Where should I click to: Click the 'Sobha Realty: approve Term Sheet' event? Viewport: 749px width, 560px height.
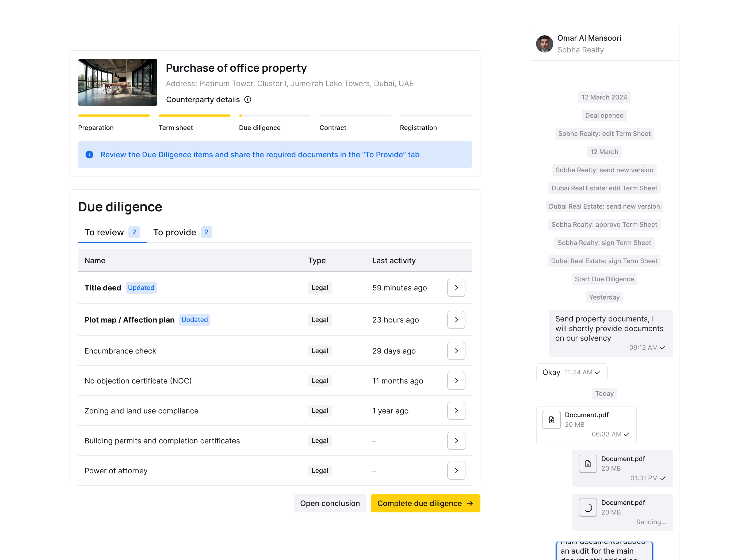click(604, 225)
